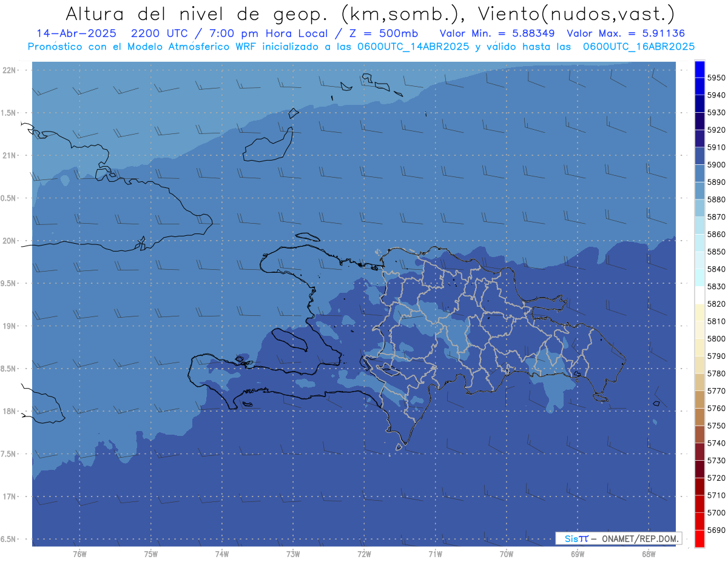
Task: Click the 5950 color bar label
Action: pyautogui.click(x=716, y=78)
